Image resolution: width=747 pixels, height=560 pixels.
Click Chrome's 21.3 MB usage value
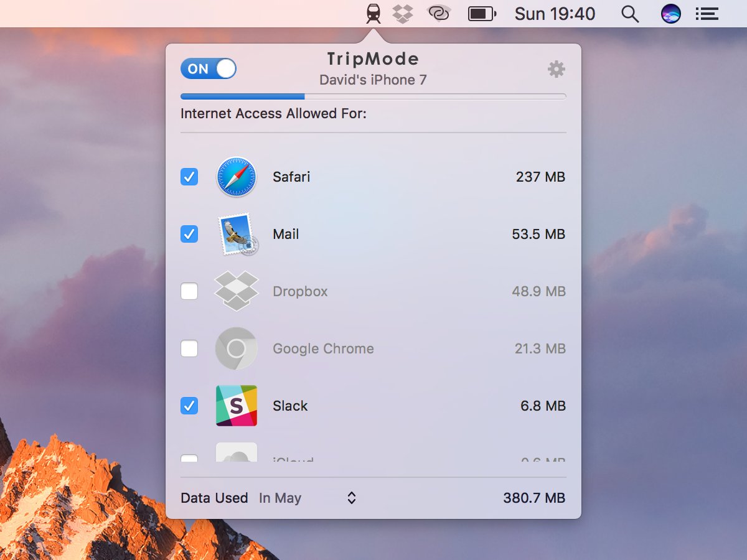tap(540, 348)
